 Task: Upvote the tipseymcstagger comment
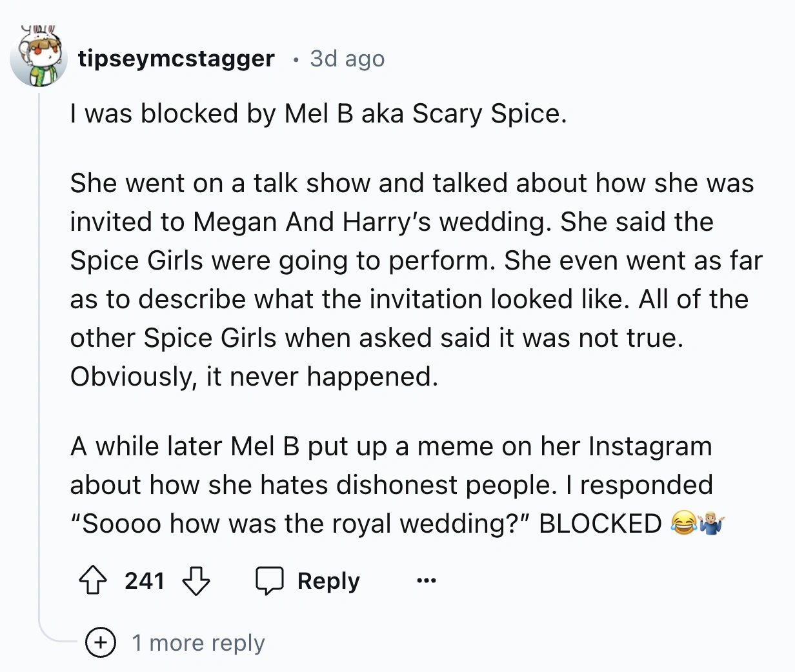click(93, 580)
